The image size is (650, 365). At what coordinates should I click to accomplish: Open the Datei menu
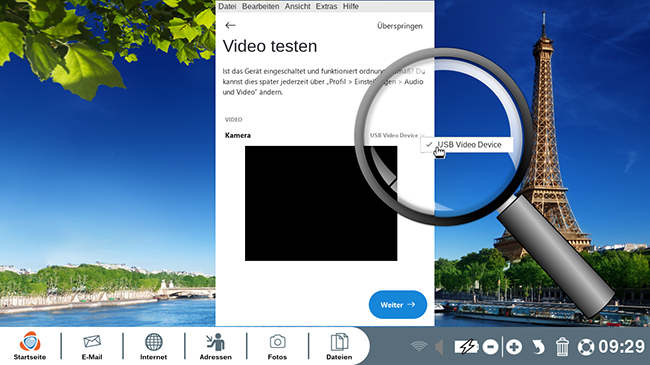227,6
